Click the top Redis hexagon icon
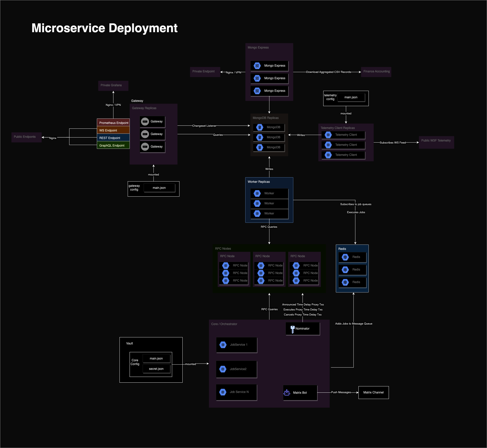Screen dimensions: 487x448 click(345, 257)
